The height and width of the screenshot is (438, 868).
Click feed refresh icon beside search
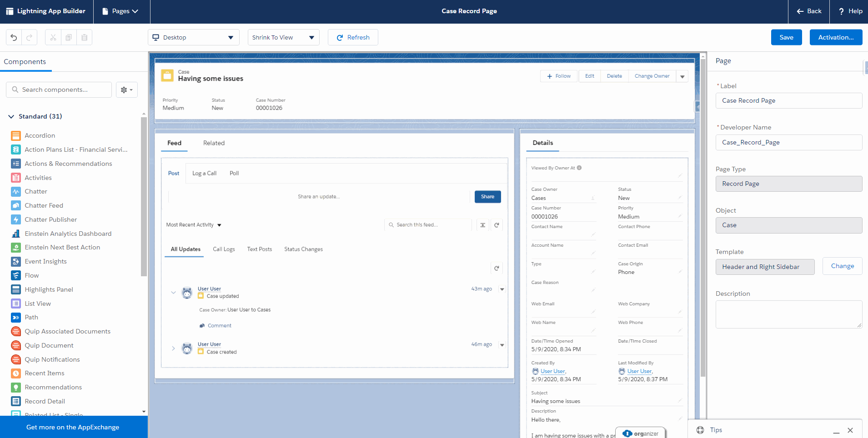497,225
